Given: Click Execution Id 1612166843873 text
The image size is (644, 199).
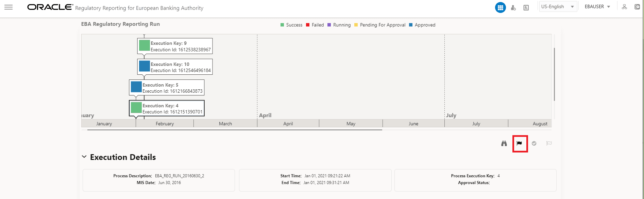Looking at the screenshot, I should [172, 91].
